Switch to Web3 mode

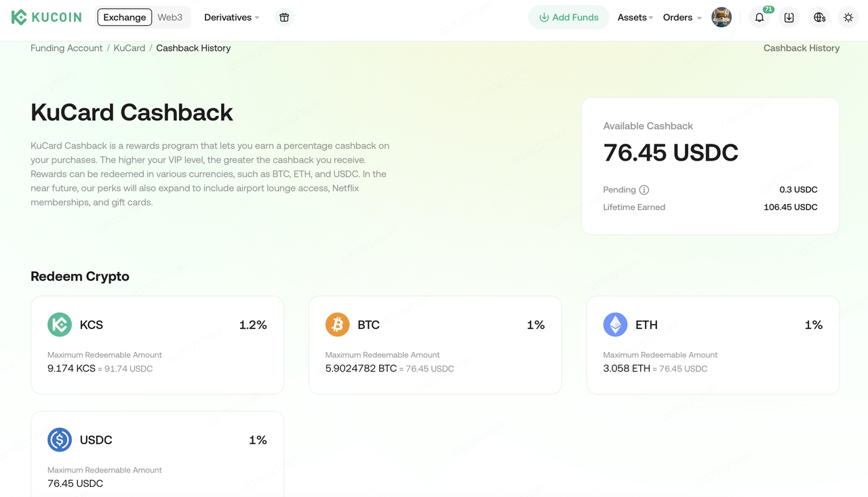pyautogui.click(x=170, y=17)
